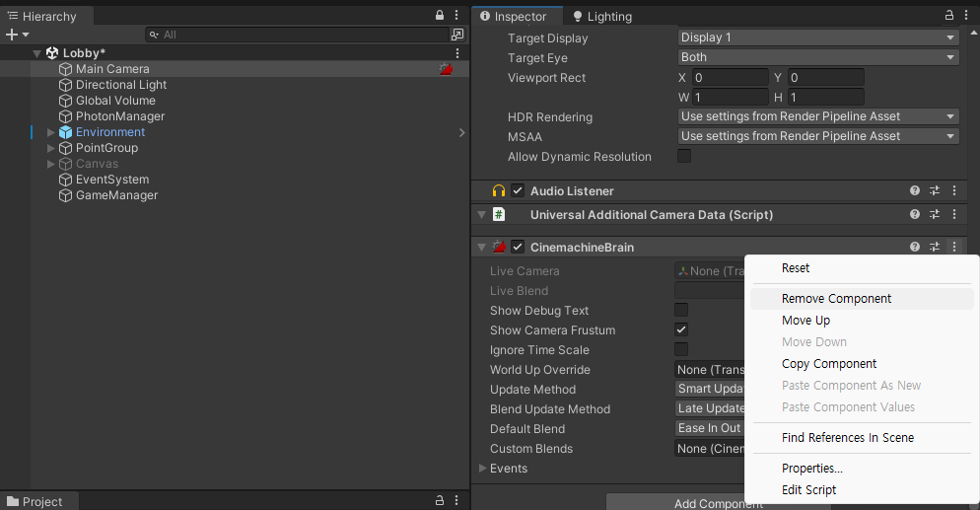Select the GameManager object
Screen dimensions: 980x510
(x=117, y=195)
